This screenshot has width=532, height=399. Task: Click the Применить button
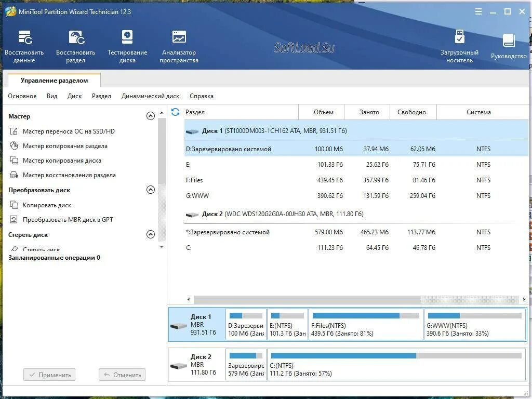pyautogui.click(x=49, y=375)
